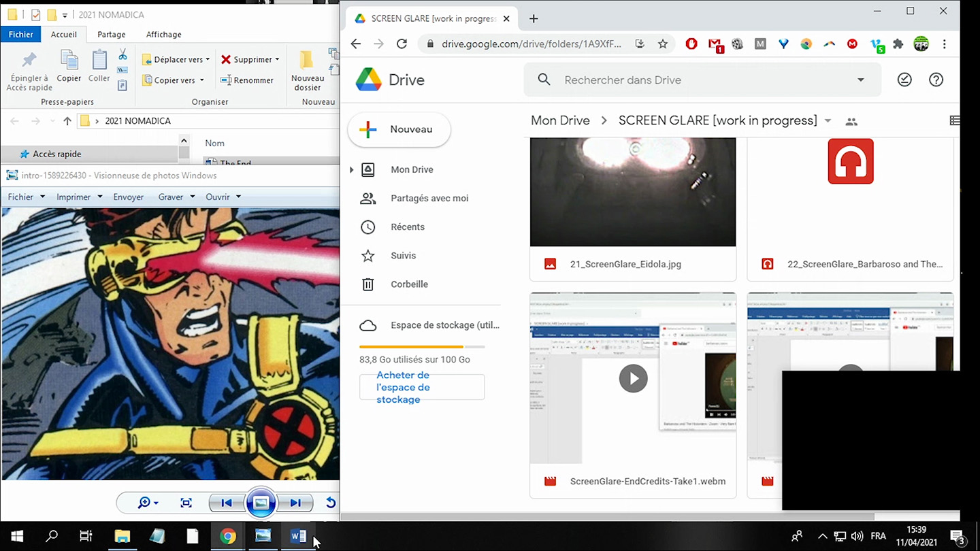Screen dimensions: 980x551
Task: Open 21_ScreenGlare_Eidola.jpg thumbnail
Action: tap(633, 192)
